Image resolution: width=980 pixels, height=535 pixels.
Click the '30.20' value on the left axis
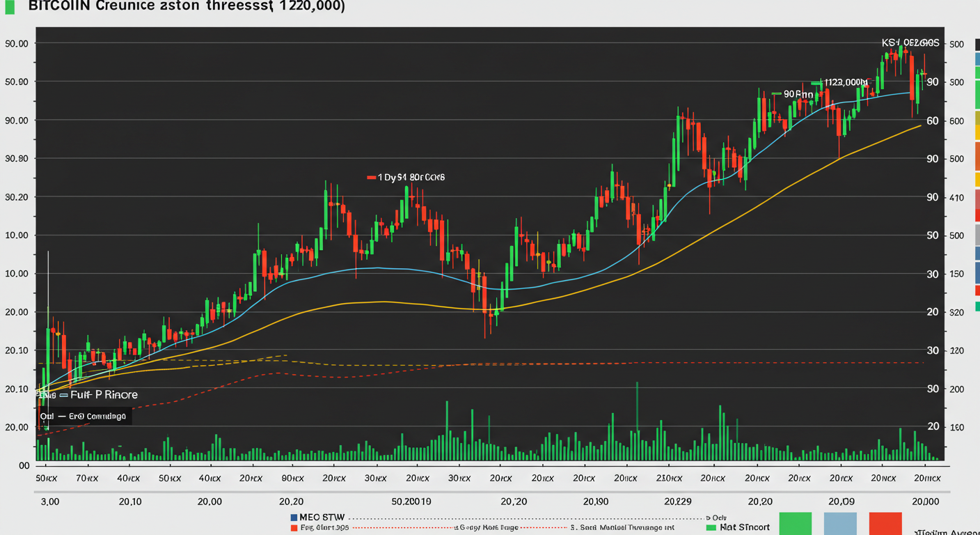(x=15, y=197)
